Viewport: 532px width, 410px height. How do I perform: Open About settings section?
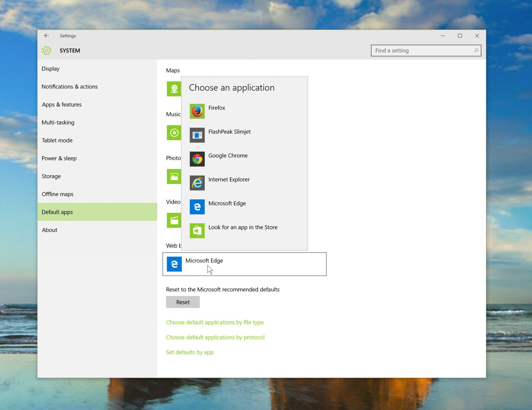pos(49,230)
